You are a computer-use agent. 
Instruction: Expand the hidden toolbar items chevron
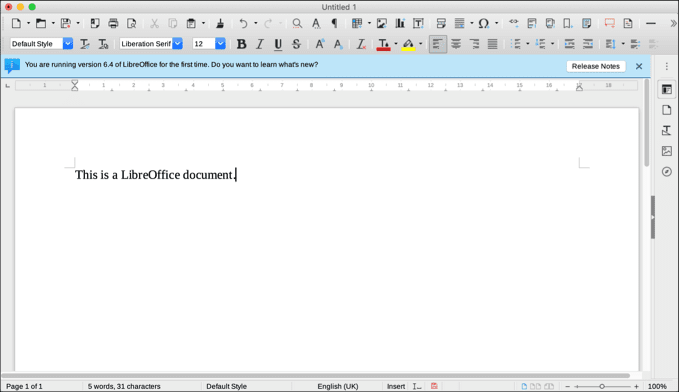click(x=673, y=23)
